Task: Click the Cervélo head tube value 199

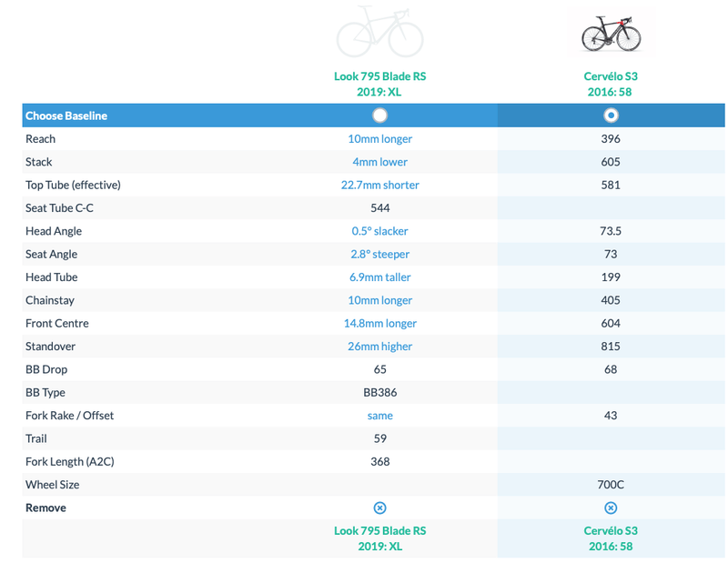Action: 611,277
